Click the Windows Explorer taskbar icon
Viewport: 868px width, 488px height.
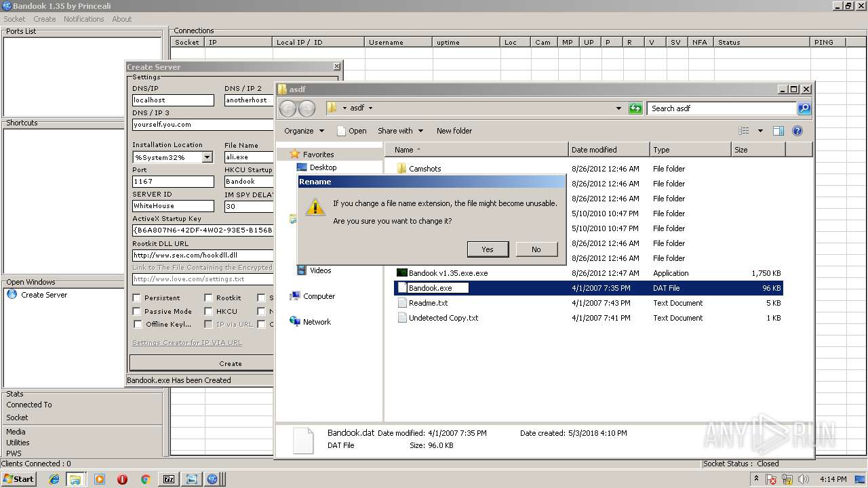tap(75, 479)
